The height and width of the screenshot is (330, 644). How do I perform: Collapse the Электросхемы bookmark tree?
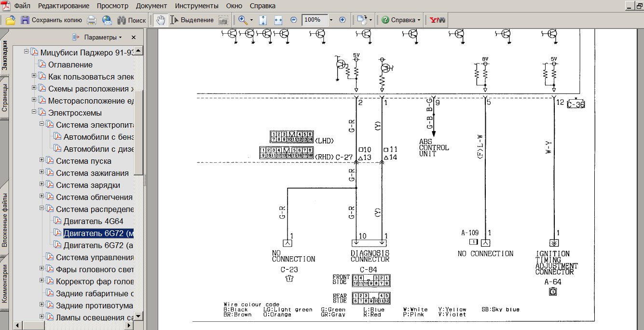(34, 112)
